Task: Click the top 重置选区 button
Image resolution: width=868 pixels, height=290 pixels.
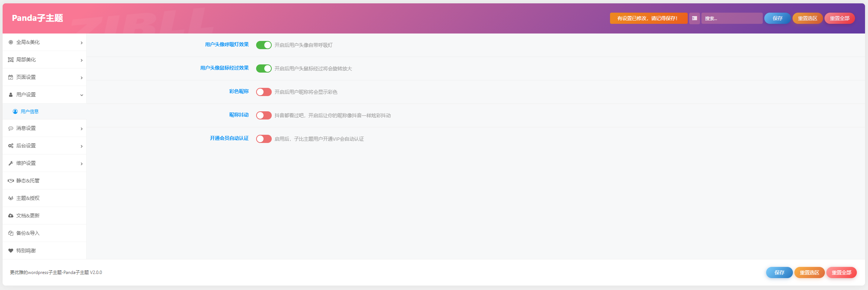Action: point(807,18)
